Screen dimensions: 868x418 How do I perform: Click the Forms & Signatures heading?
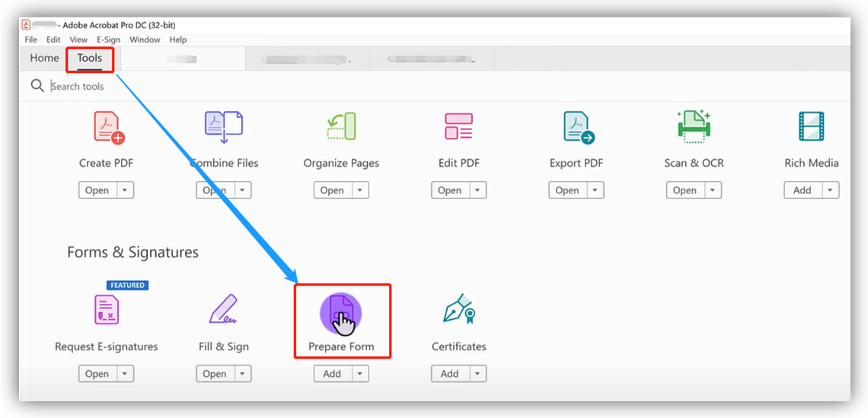coord(132,253)
